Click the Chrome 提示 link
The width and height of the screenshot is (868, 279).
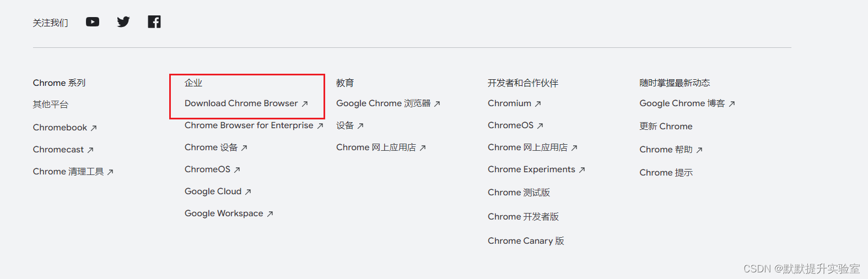[x=666, y=173]
